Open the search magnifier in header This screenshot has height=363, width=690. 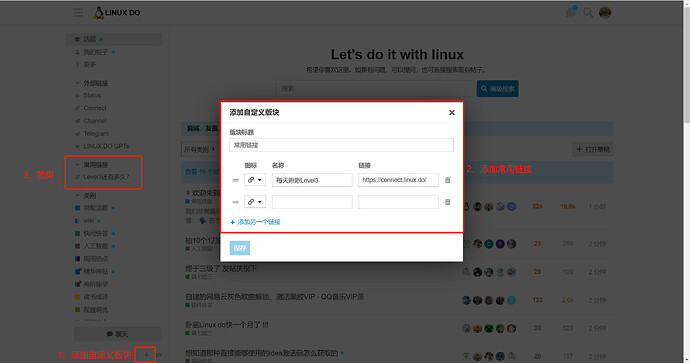[x=588, y=12]
